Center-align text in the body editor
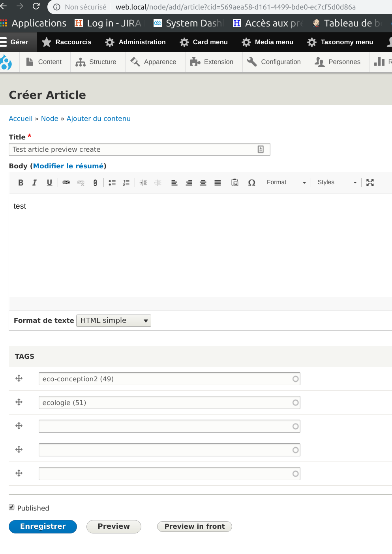The image size is (392, 554). click(203, 183)
